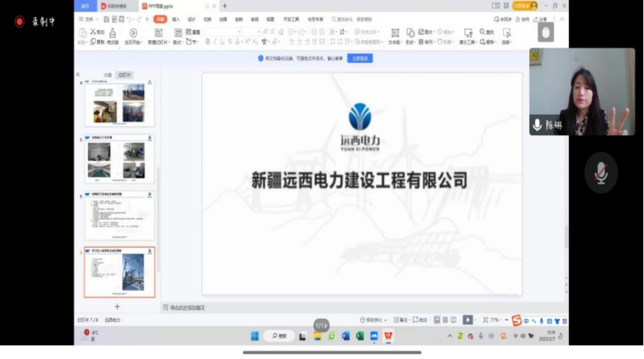Click the Picture (图片) insert icon

pos(421,31)
